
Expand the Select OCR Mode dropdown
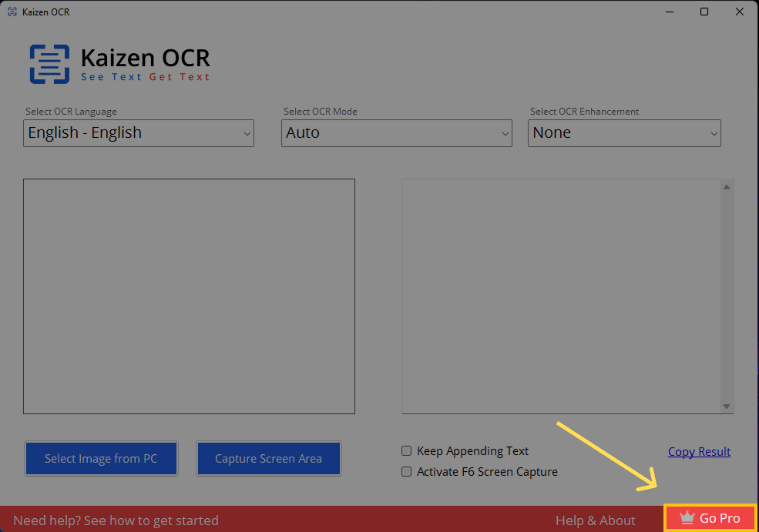pyautogui.click(x=396, y=133)
